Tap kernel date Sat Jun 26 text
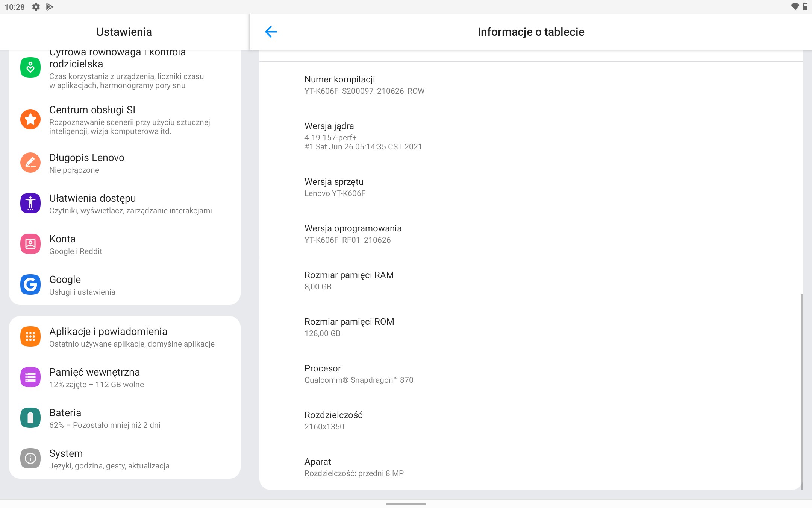This screenshot has height=508, width=812. (x=363, y=147)
